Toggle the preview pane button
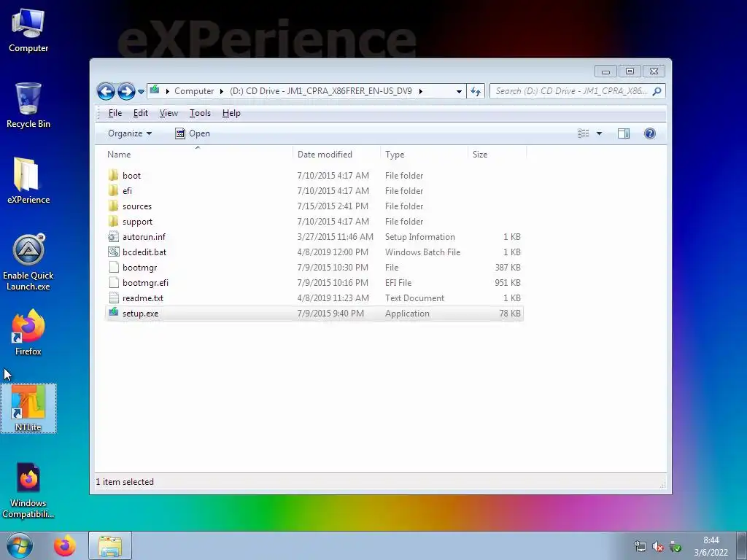Screen dimensions: 747x560 pos(624,133)
